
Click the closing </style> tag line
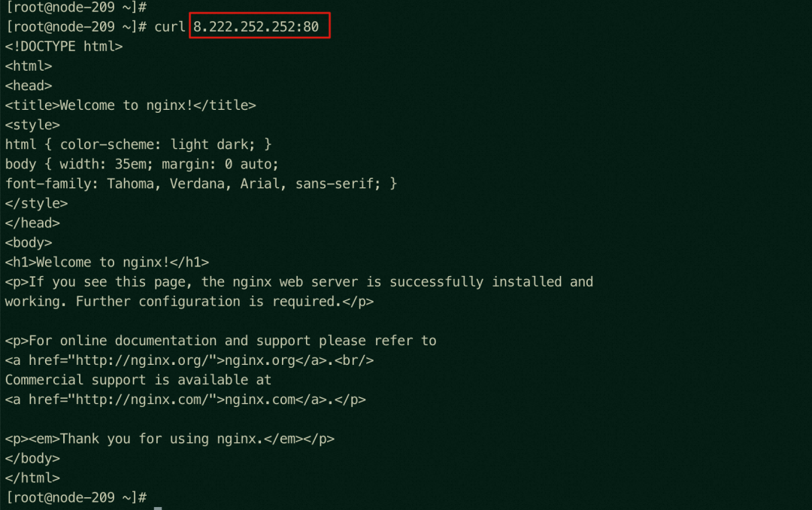[x=36, y=204]
